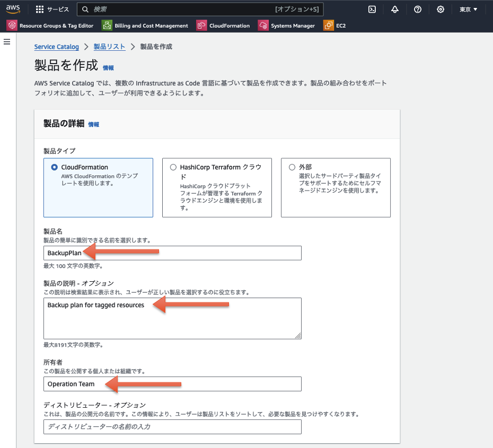Navigate to Service Catalog via breadcrumb
The height and width of the screenshot is (448, 493).
[x=56, y=47]
